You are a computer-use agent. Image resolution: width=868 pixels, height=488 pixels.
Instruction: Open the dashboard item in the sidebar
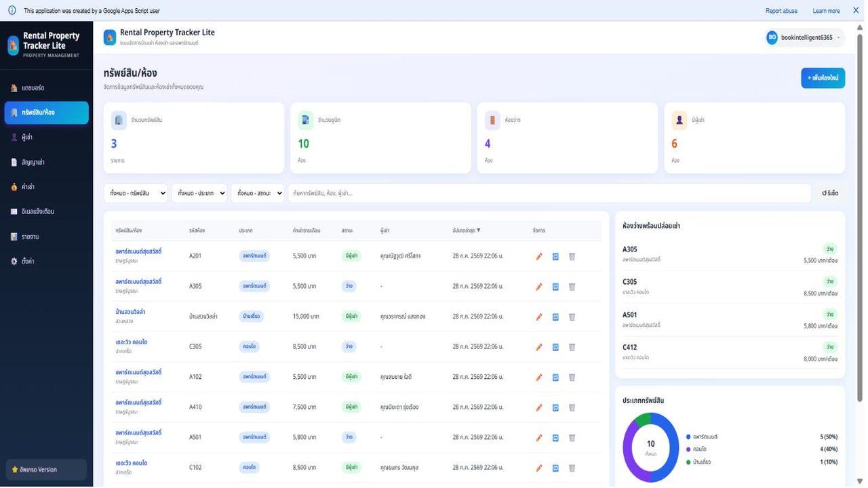click(46, 88)
